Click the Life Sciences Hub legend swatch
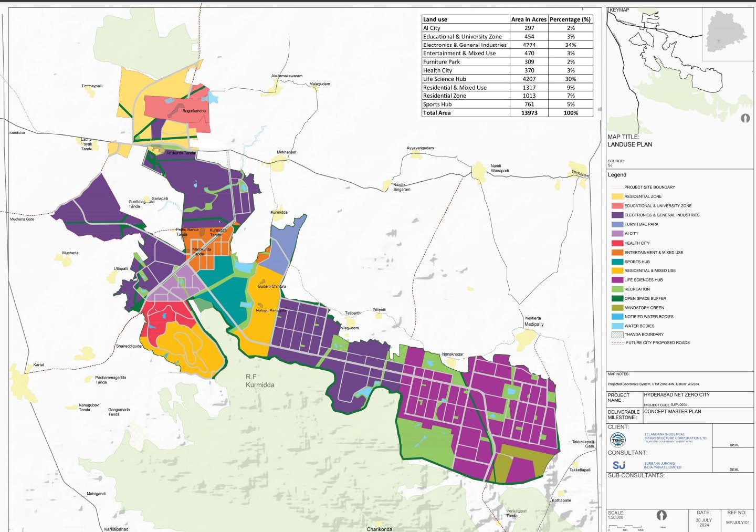 click(617, 280)
